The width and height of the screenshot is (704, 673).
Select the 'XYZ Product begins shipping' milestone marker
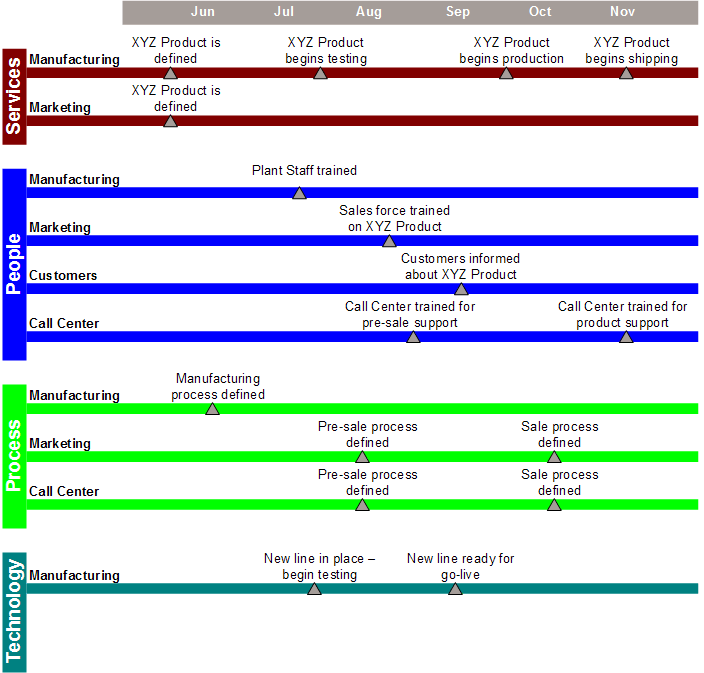[x=626, y=73]
